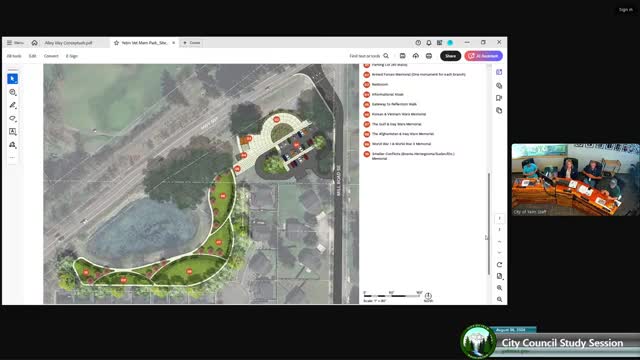Open the Menu hamburger dropdown

pos(15,42)
